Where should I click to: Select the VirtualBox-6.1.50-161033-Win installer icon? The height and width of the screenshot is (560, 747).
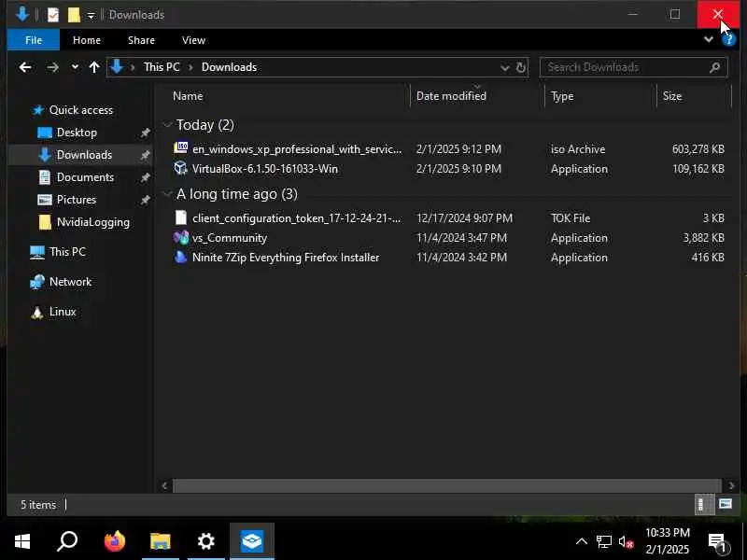pos(180,168)
